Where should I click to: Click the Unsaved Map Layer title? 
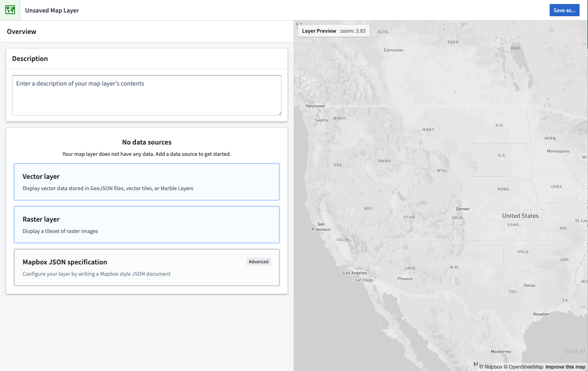(x=52, y=10)
